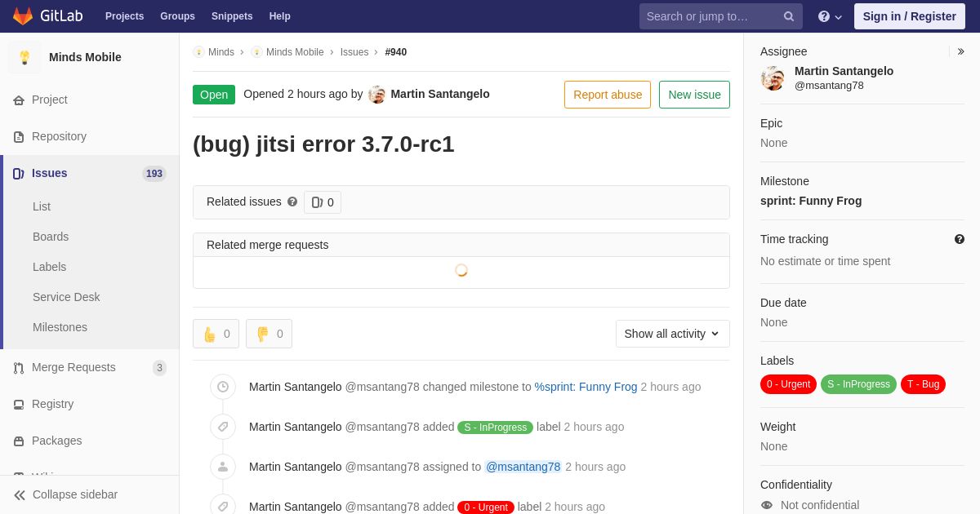Click the Minds Mobile breadcrumb link
This screenshot has height=514, width=980.
coord(295,52)
